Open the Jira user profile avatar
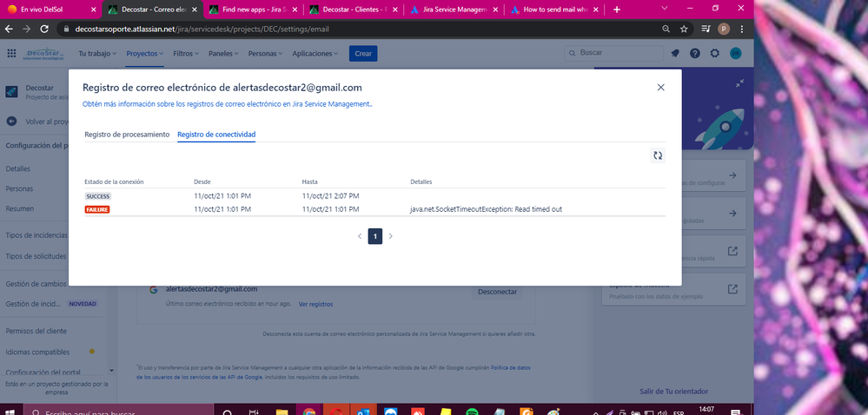The image size is (868, 415). click(735, 53)
